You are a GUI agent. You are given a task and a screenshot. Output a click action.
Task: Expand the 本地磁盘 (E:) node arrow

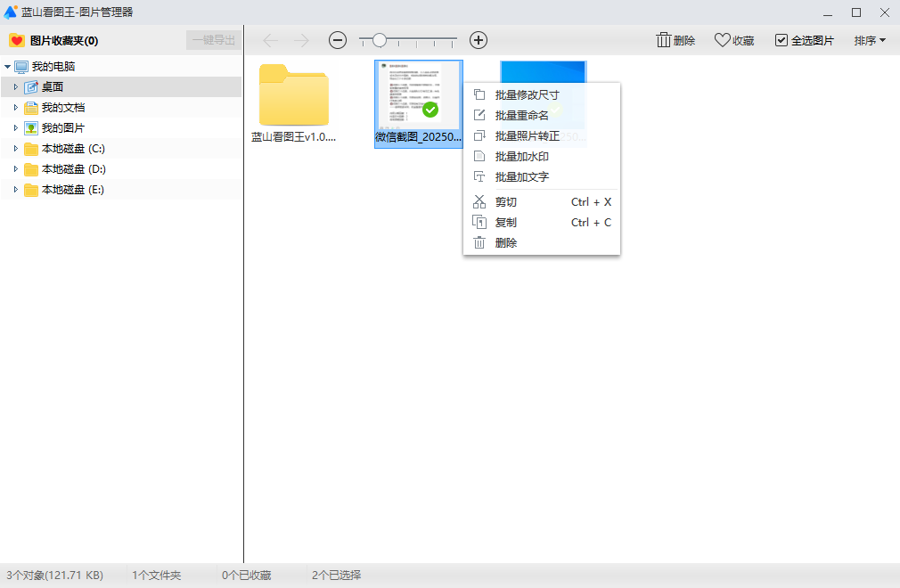click(16, 189)
